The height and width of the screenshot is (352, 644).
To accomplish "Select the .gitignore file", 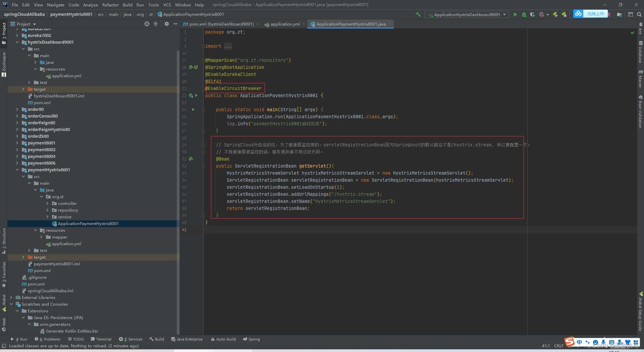I will coord(37,277).
